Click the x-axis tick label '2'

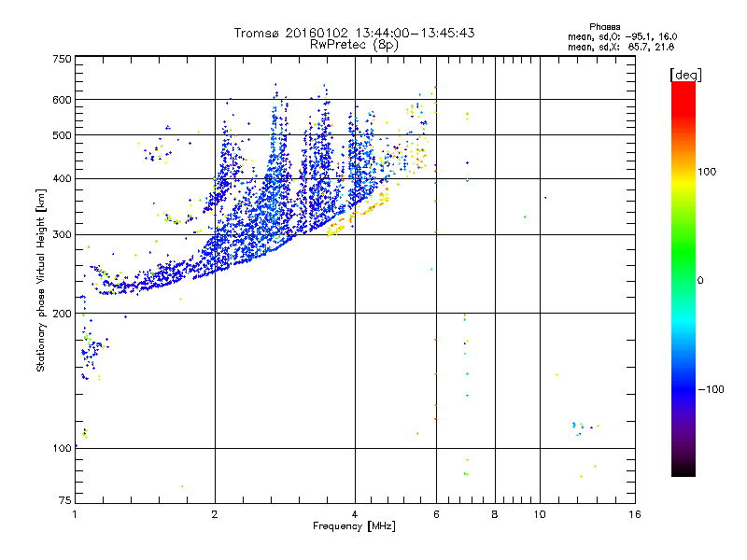215,514
